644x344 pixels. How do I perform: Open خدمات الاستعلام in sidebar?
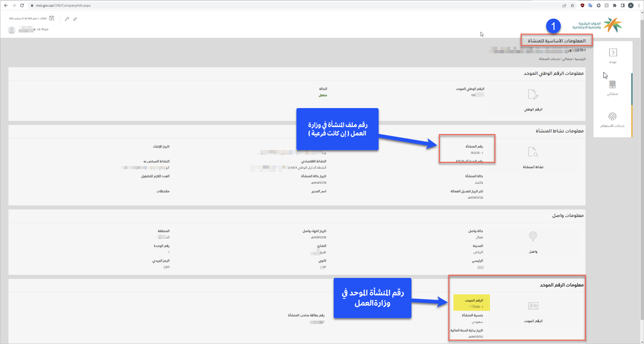pos(612,116)
